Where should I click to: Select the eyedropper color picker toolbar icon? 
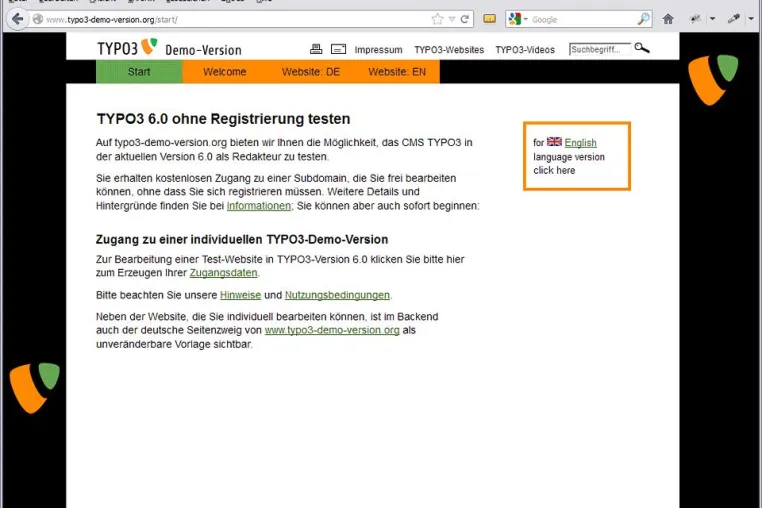coord(733,19)
